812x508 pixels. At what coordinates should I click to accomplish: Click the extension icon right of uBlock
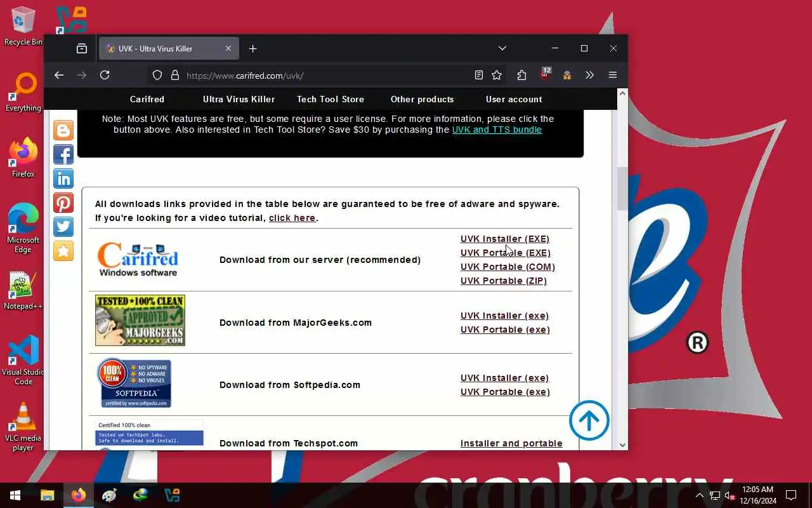point(567,75)
